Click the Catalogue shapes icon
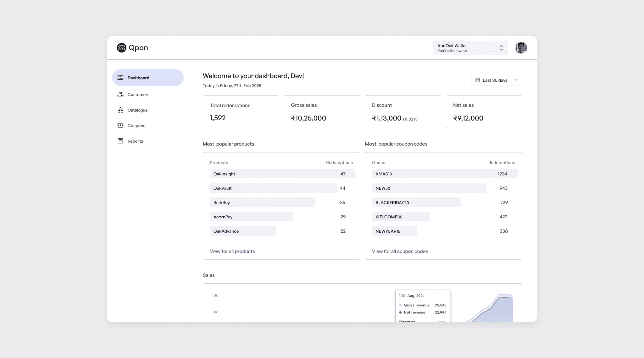644x358 pixels. pos(120,110)
